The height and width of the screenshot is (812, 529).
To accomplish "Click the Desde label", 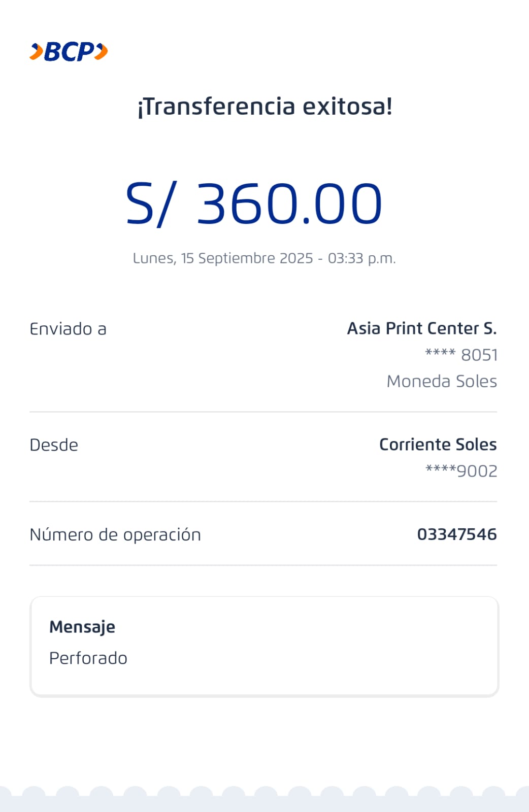I will pos(54,445).
